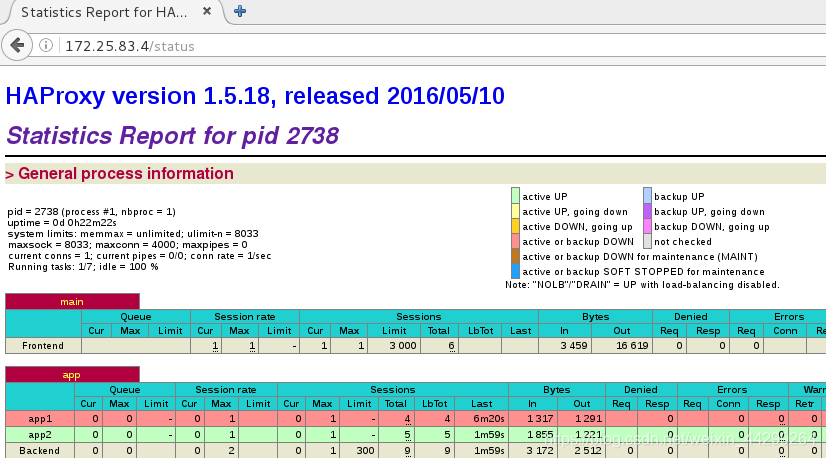Click the SOFT STOPPED blue swatch

point(515,271)
